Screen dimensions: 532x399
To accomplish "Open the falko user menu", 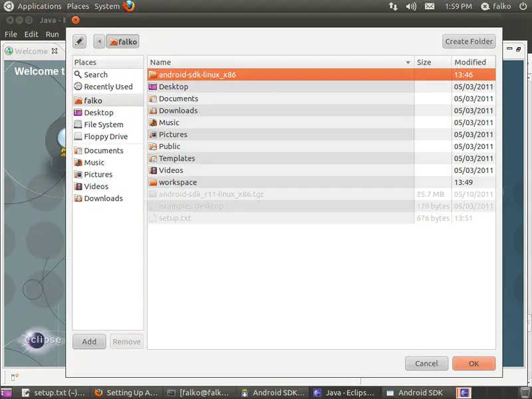I will tap(496, 6).
